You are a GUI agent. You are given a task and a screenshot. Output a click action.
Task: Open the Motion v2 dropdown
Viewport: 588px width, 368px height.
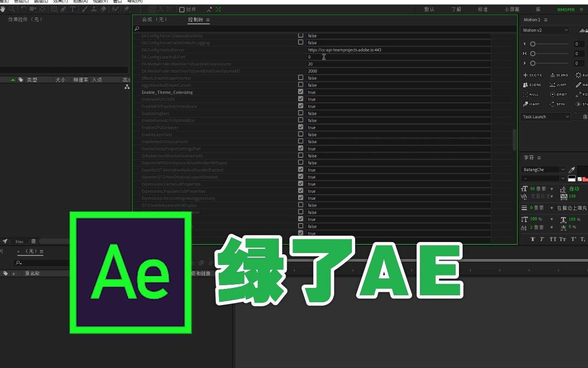pyautogui.click(x=545, y=30)
